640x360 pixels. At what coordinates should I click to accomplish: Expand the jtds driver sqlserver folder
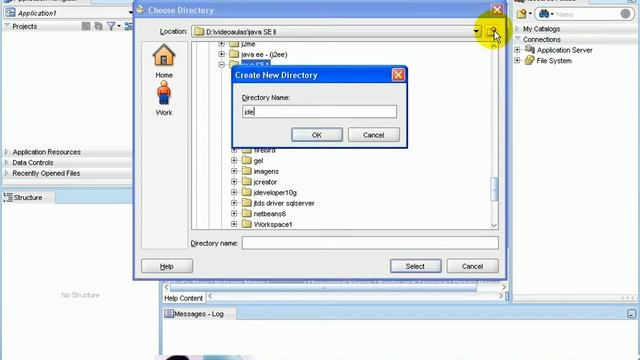[234, 203]
